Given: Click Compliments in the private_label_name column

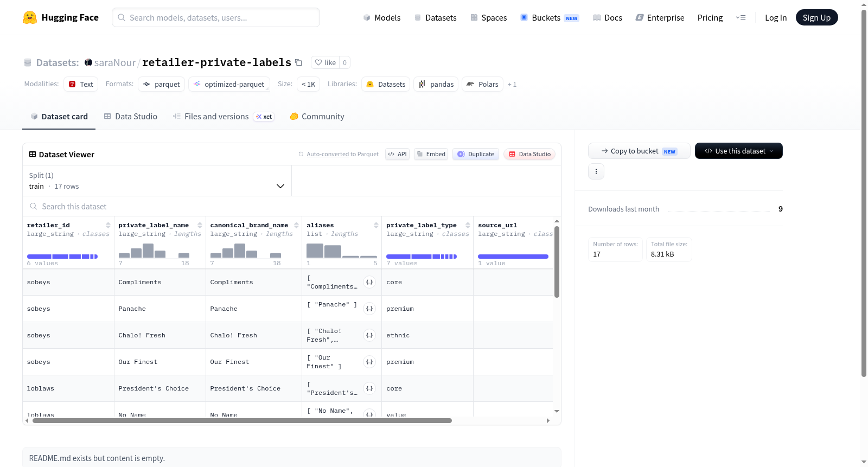Looking at the screenshot, I should pos(140,282).
